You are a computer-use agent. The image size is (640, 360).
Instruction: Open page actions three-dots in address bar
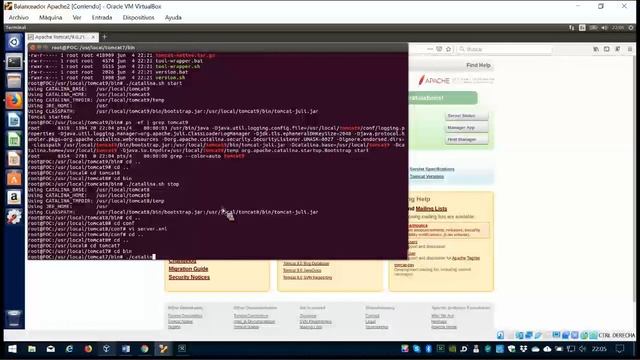tap(430, 49)
